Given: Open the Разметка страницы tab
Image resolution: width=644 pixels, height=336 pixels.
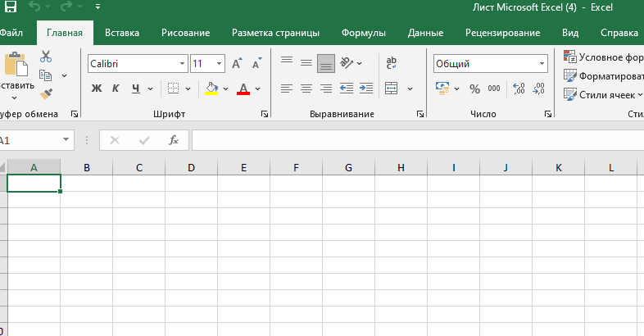Looking at the screenshot, I should point(275,33).
